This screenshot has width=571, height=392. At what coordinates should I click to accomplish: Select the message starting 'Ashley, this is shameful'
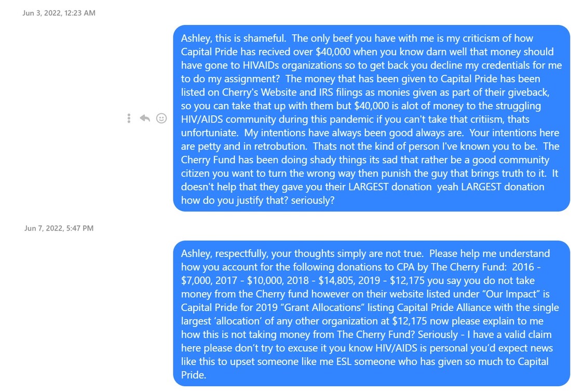click(x=372, y=118)
